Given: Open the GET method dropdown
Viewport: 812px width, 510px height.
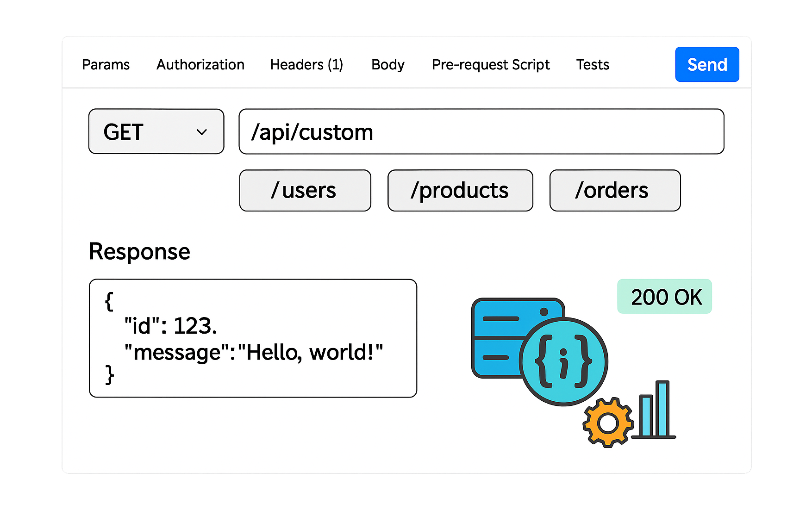Looking at the screenshot, I should pyautogui.click(x=156, y=131).
